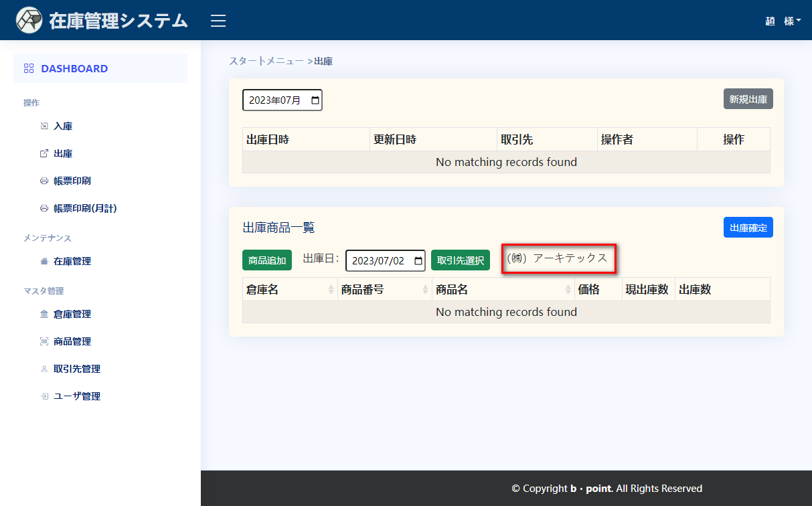Click the green 商品追加 button
The width and height of the screenshot is (812, 506).
267,260
